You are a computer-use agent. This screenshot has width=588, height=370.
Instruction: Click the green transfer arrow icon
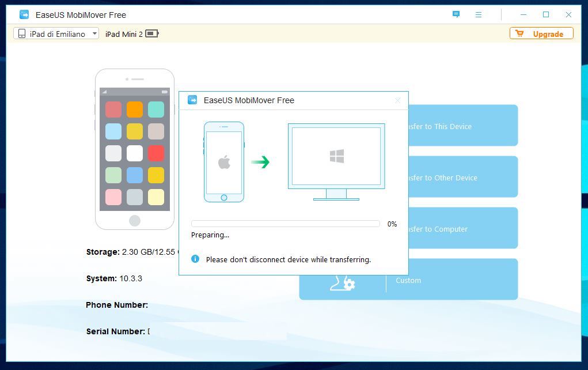(x=260, y=162)
